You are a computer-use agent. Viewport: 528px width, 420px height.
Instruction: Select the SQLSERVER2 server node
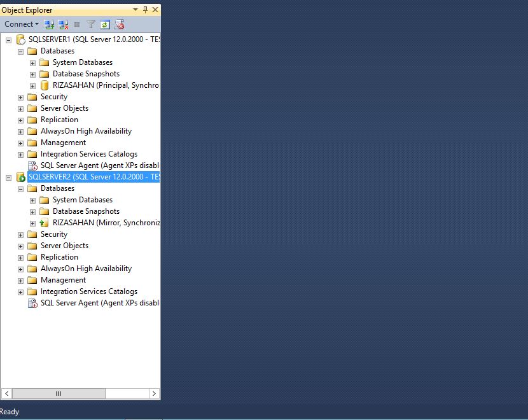coord(93,177)
